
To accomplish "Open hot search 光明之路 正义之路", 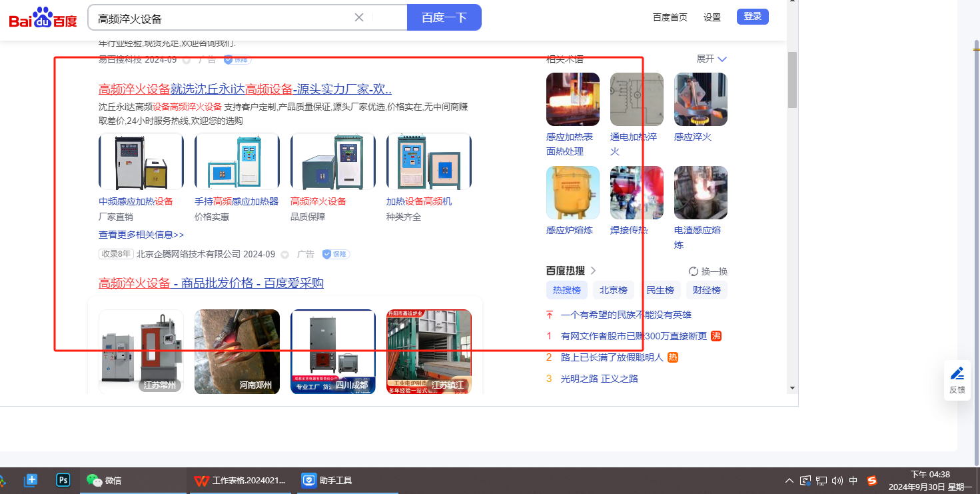I will coord(600,379).
